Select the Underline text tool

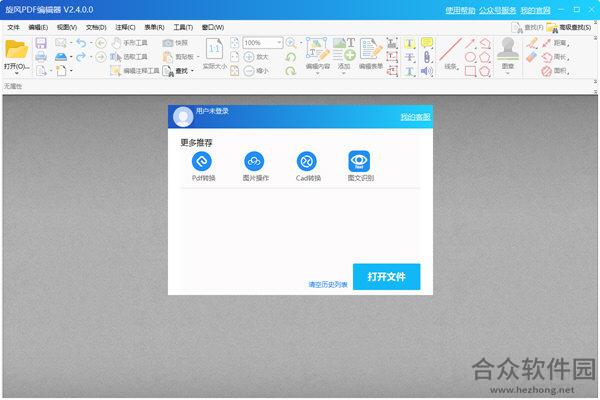coord(409,71)
